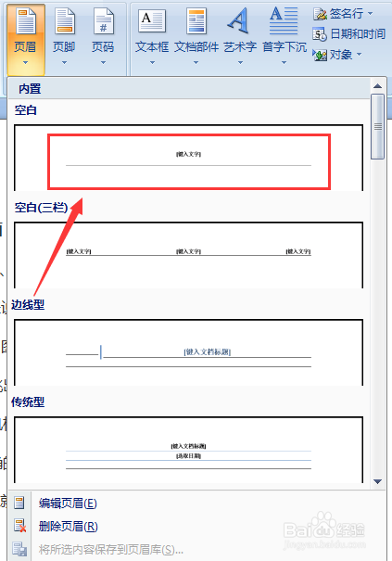Select the 空白(三栏) header template thumbnail
This screenshot has height=561, width=392.
188,255
